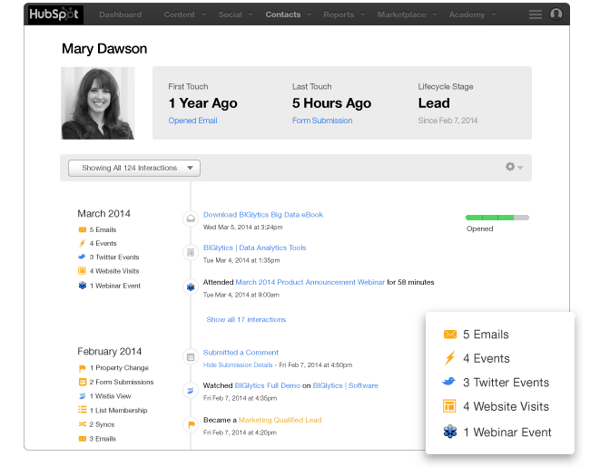Expand the Reports menu arrow
The width and height of the screenshot is (590, 476).
[x=363, y=15]
